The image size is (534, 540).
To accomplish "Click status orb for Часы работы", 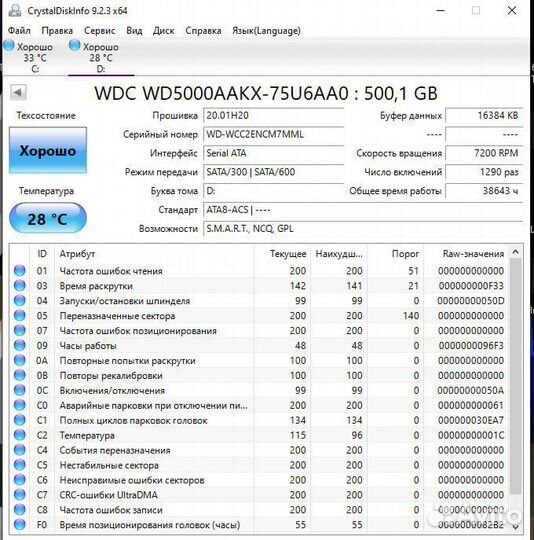I will [x=20, y=345].
